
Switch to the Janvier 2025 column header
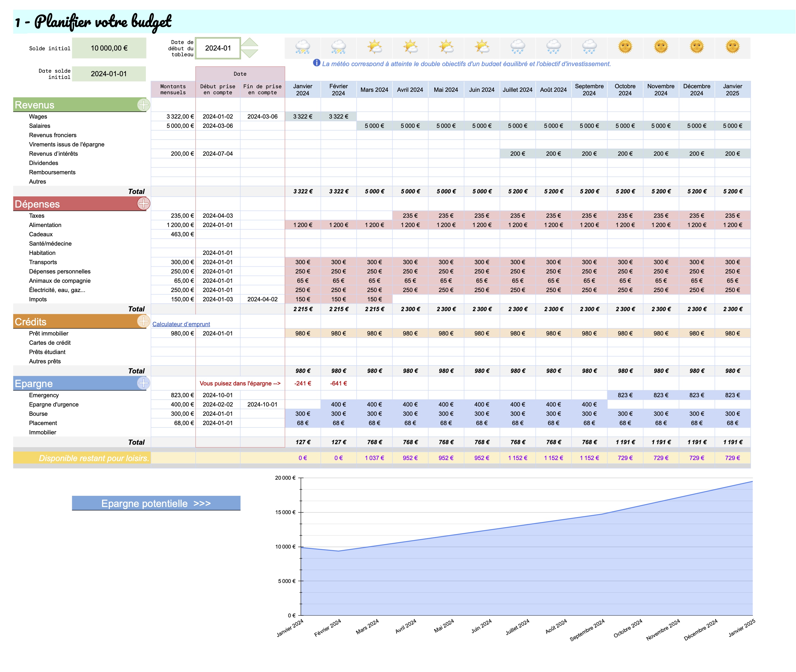733,89
